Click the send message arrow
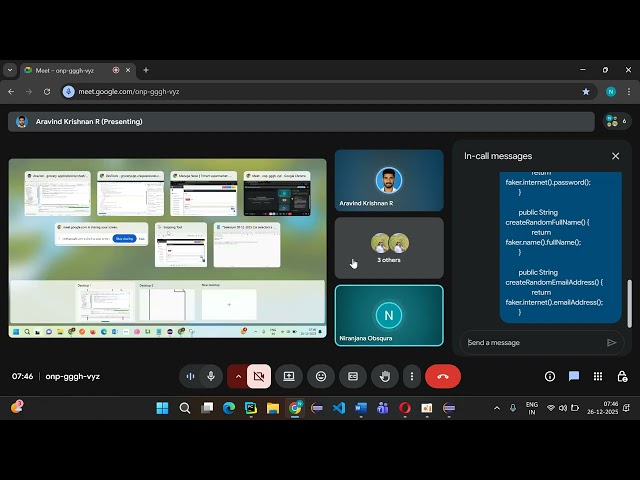The height and width of the screenshot is (480, 640). click(611, 342)
